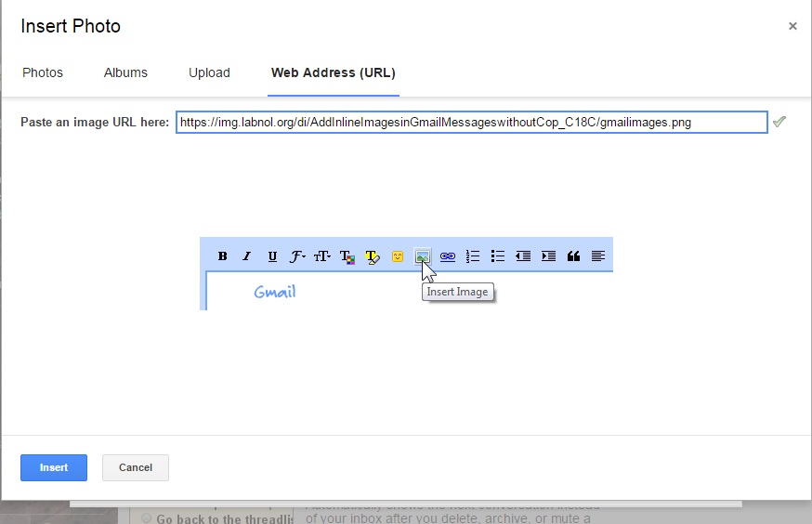
Task: Click the blue Insert button
Action: click(54, 467)
